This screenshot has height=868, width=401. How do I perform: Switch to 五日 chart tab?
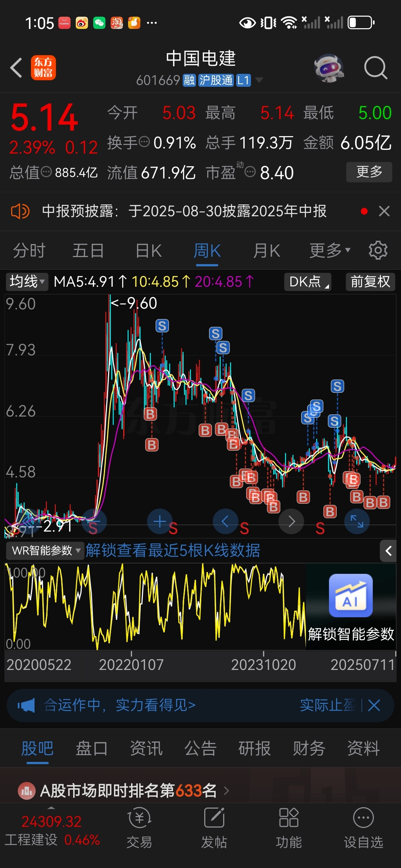(x=88, y=251)
